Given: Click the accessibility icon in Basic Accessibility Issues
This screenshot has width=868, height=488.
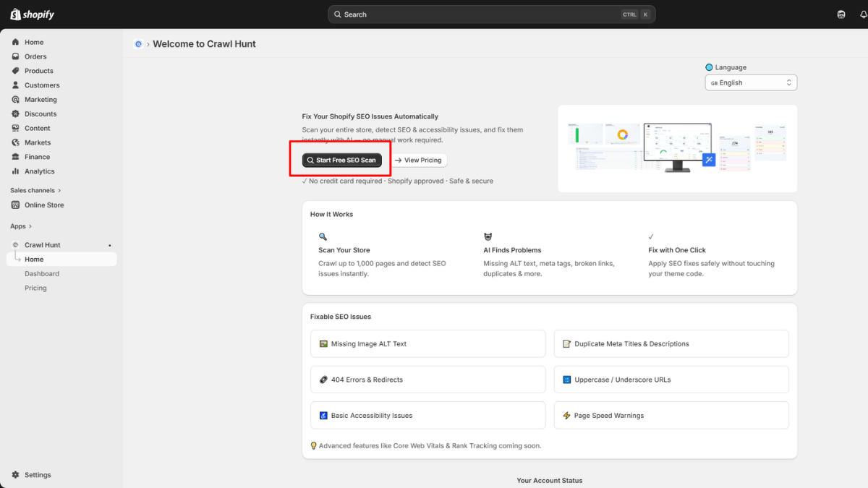Looking at the screenshot, I should (x=324, y=416).
